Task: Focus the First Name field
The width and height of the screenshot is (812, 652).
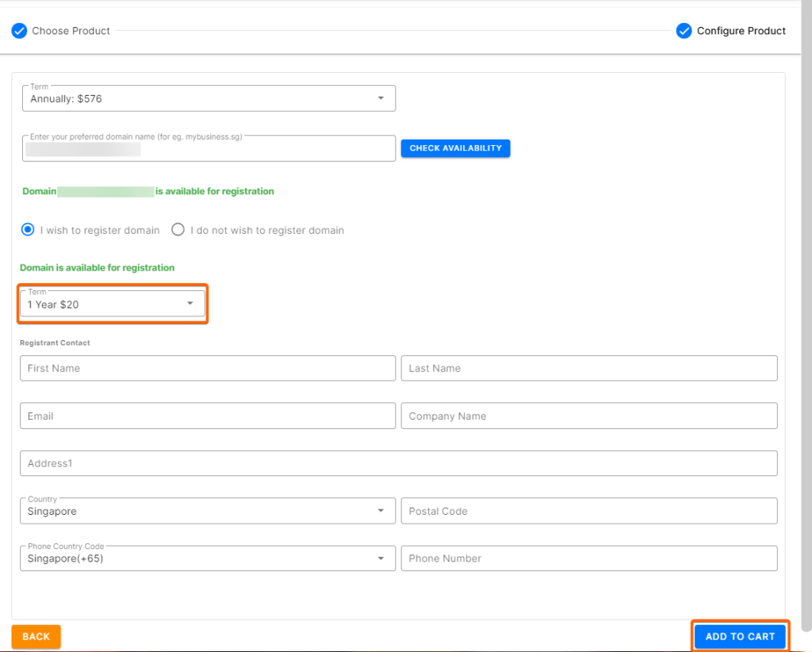Action: tap(208, 368)
